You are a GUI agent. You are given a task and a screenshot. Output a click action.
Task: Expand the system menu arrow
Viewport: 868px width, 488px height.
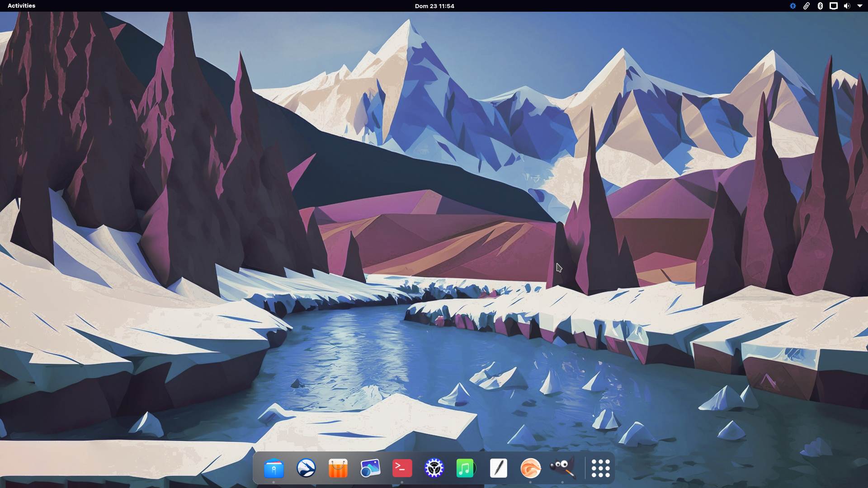859,6
